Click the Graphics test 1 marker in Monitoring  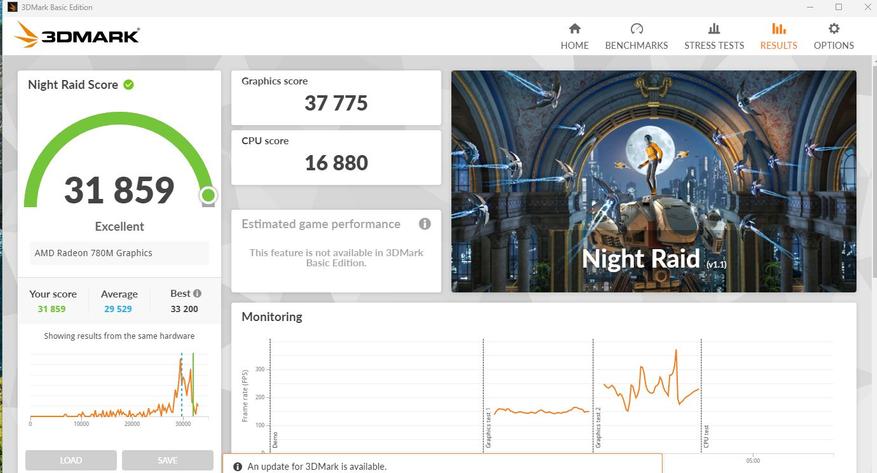(488, 428)
